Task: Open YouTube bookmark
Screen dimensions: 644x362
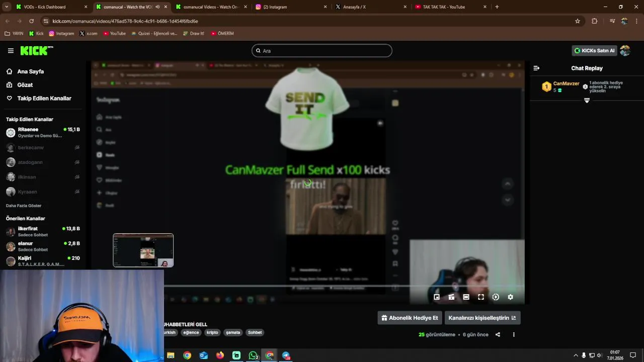Action: [x=114, y=34]
